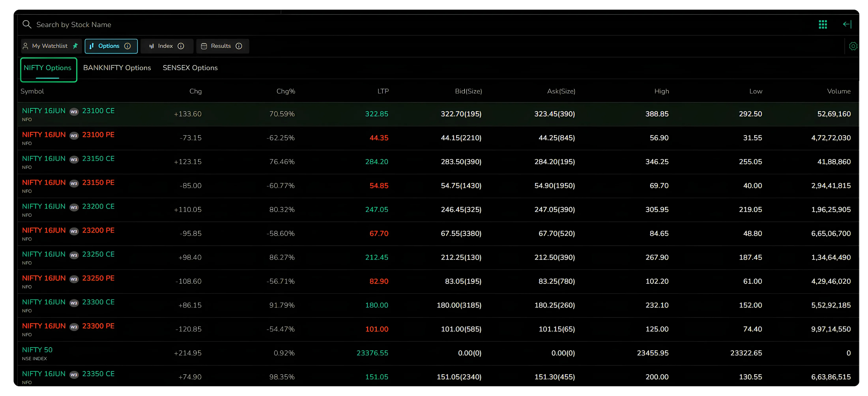Click W3 badge on 23250 CE row
The height and width of the screenshot is (396, 868).
coord(74,255)
